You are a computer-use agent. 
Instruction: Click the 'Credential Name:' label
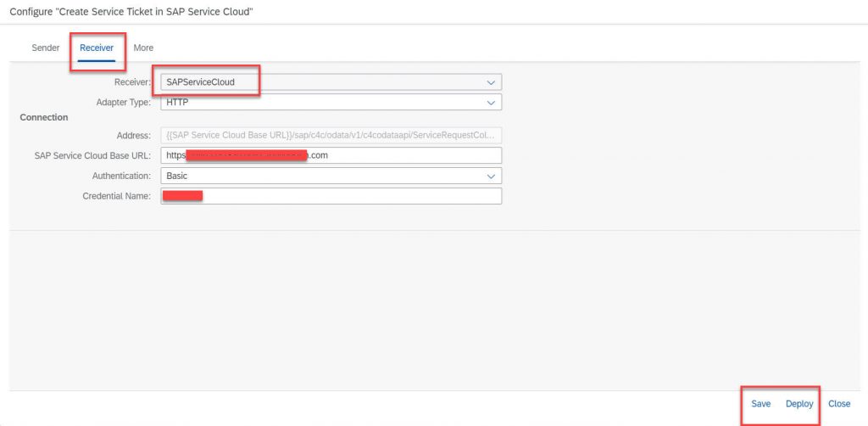[x=116, y=195]
